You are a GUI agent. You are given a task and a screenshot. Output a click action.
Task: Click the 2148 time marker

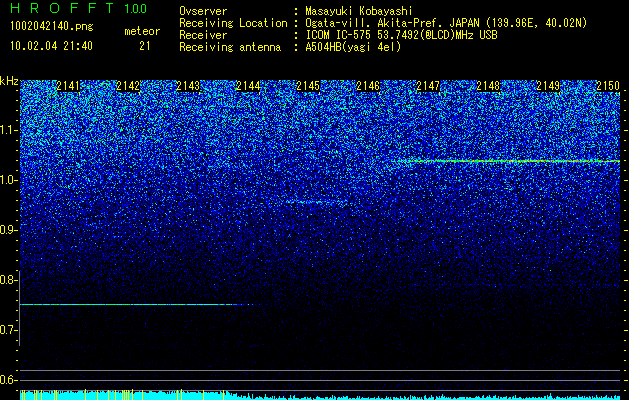[x=488, y=86]
